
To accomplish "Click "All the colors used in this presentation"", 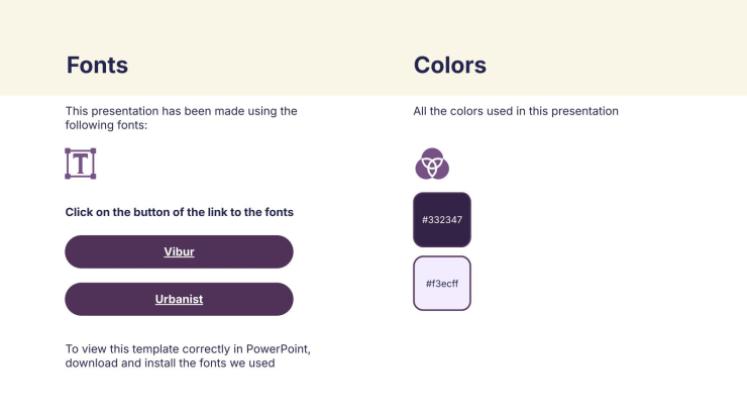I will 516,111.
